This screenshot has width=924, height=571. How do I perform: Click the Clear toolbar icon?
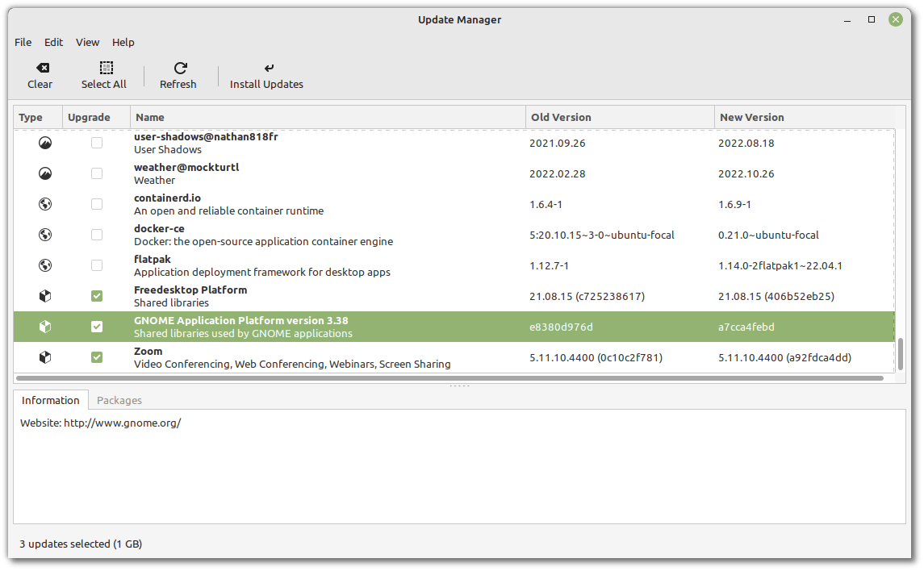(40, 69)
